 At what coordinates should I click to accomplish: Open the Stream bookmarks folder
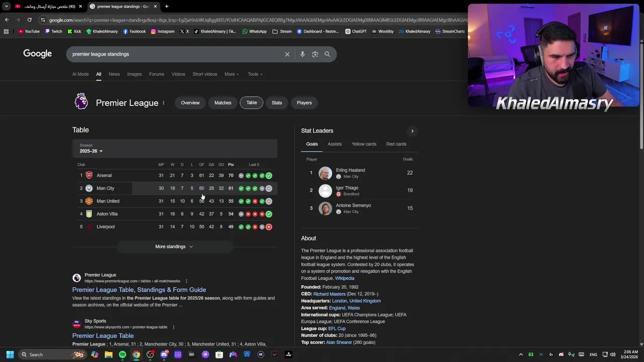282,31
